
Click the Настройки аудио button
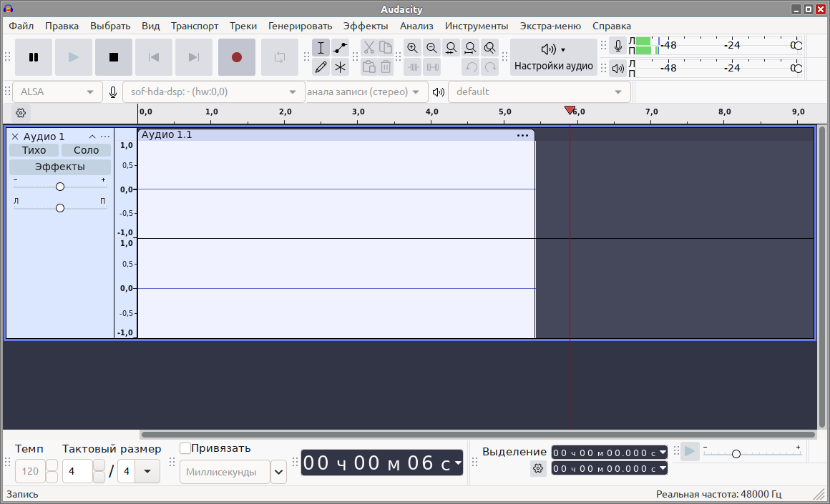pos(553,57)
